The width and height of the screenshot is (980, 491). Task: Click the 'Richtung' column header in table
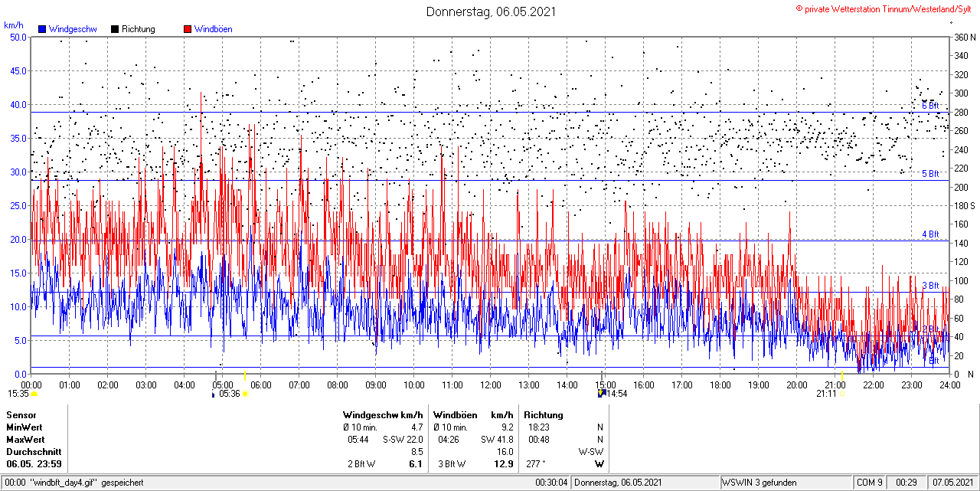coord(544,414)
